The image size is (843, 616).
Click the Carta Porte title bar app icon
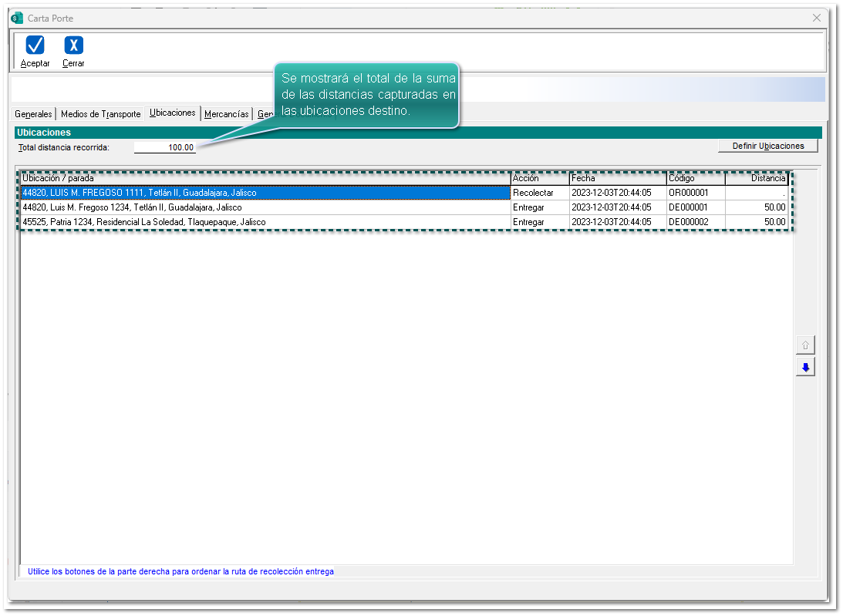[17, 18]
